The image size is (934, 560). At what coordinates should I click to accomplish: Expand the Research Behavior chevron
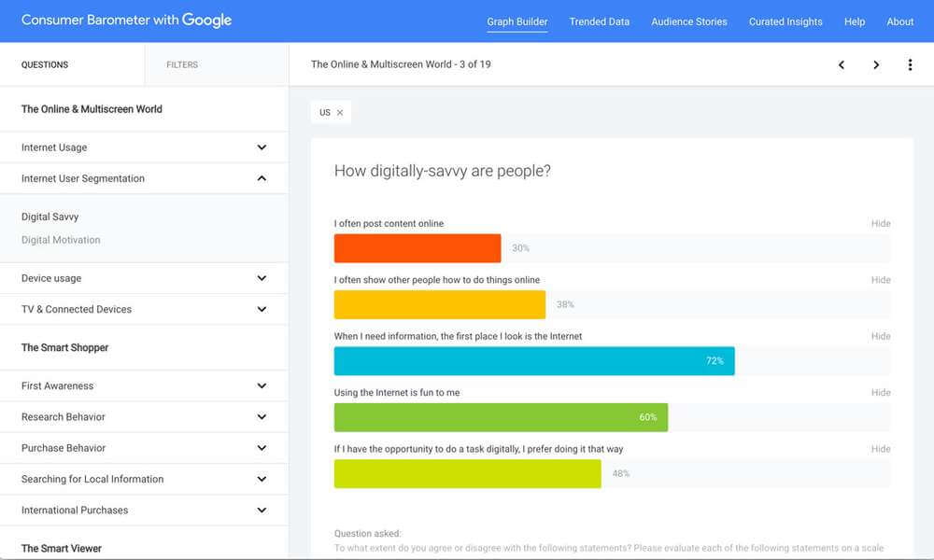(x=262, y=417)
